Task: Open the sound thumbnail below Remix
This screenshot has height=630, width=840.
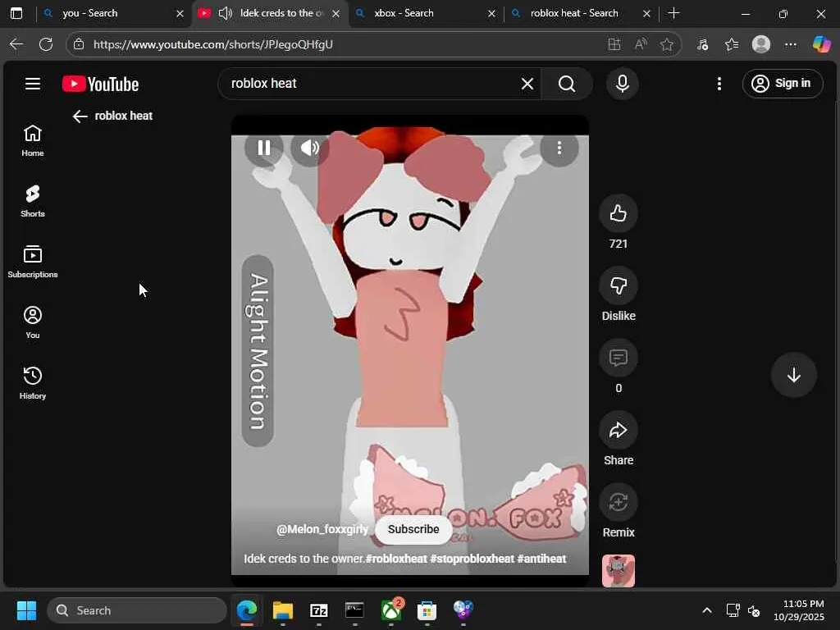Action: [619, 571]
